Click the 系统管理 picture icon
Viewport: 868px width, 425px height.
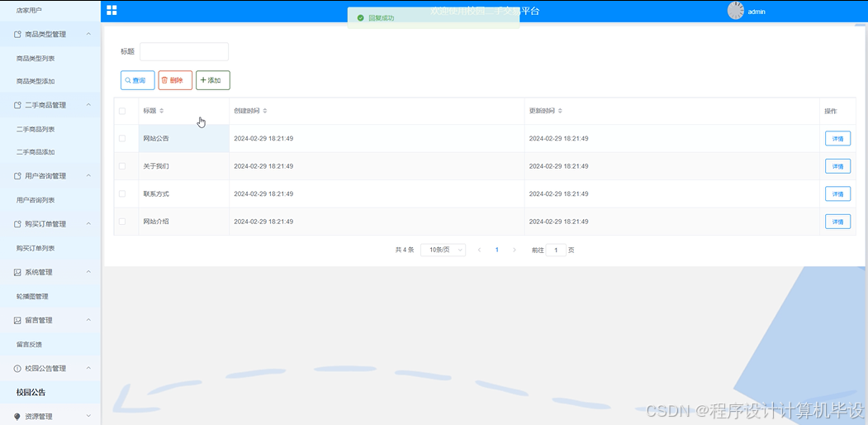(17, 273)
